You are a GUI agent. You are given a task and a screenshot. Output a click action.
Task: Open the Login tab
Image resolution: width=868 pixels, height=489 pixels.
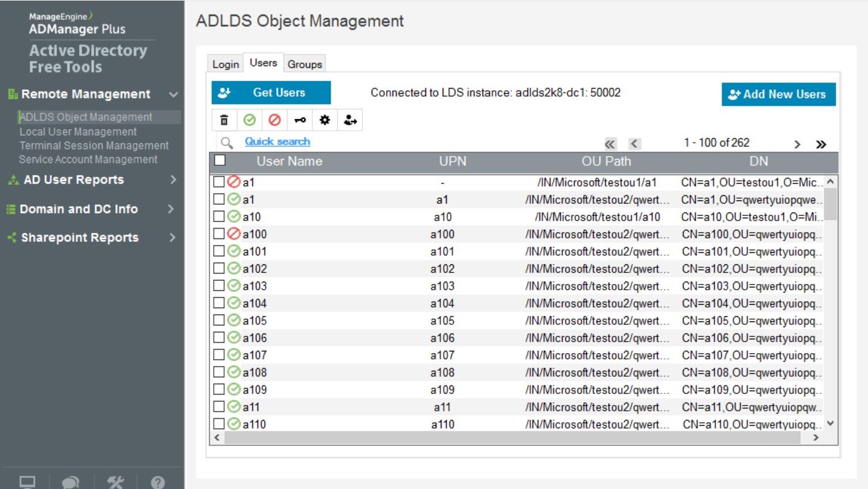(x=225, y=63)
